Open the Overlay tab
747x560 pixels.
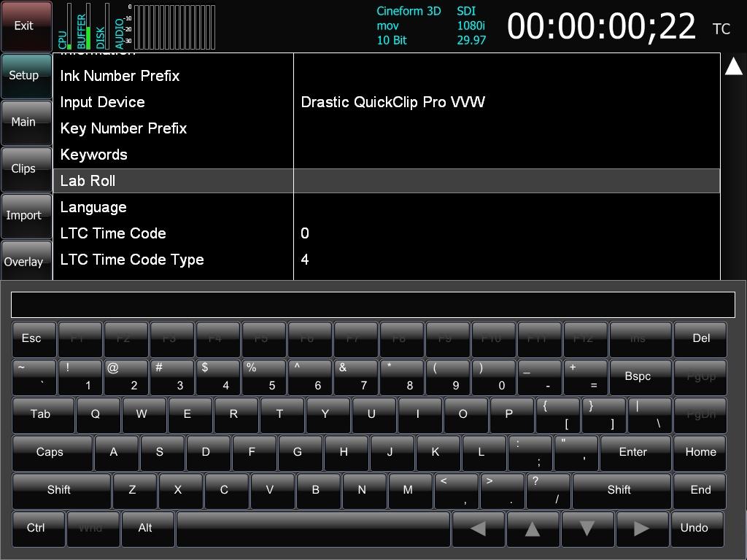27,260
